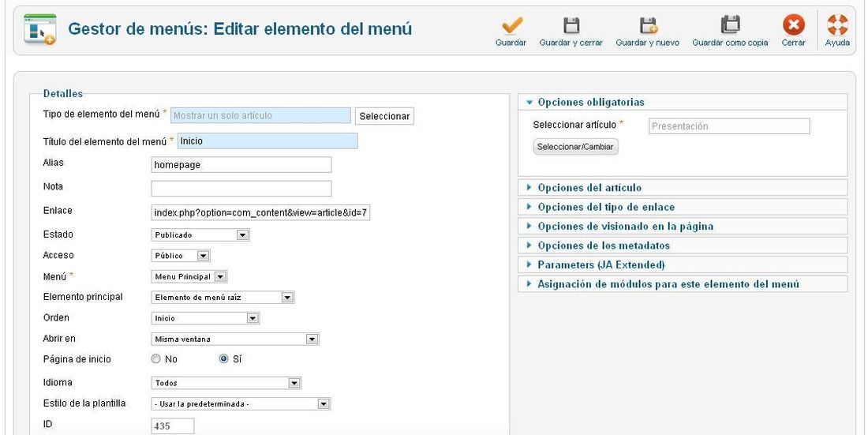Open Ayuda lifebuoy help icon
The width and height of the screenshot is (868, 435).
pyautogui.click(x=837, y=25)
